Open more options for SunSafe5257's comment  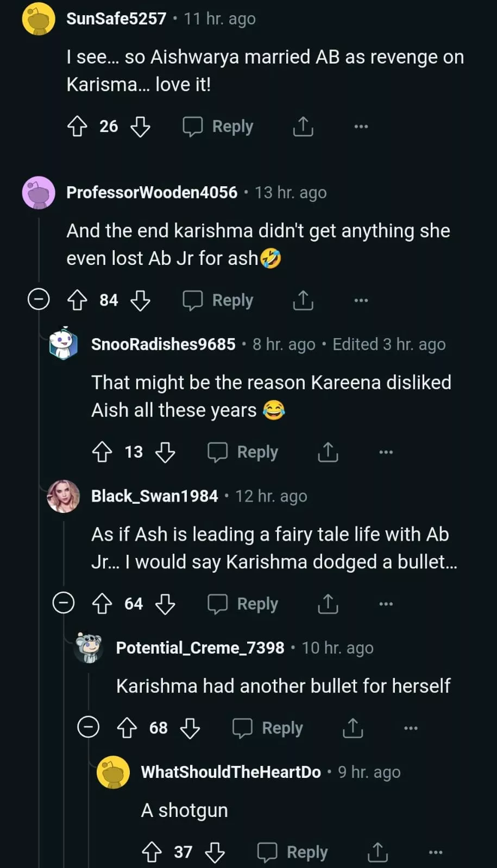(361, 126)
